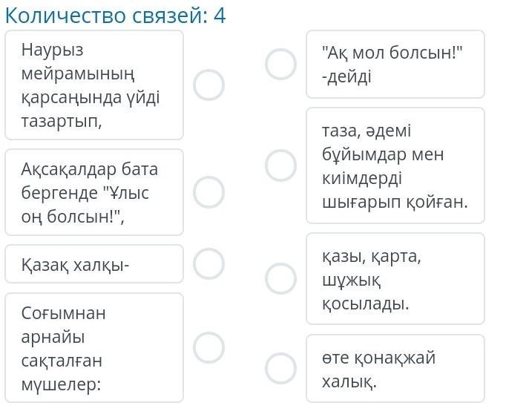Select connector circle beside "Наурыз мейрамының қарсаңында" box
The height and width of the screenshot is (420, 506).
pyautogui.click(x=208, y=85)
